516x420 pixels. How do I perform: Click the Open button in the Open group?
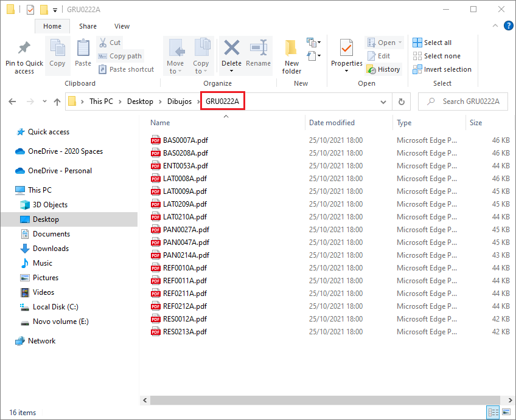pos(384,43)
